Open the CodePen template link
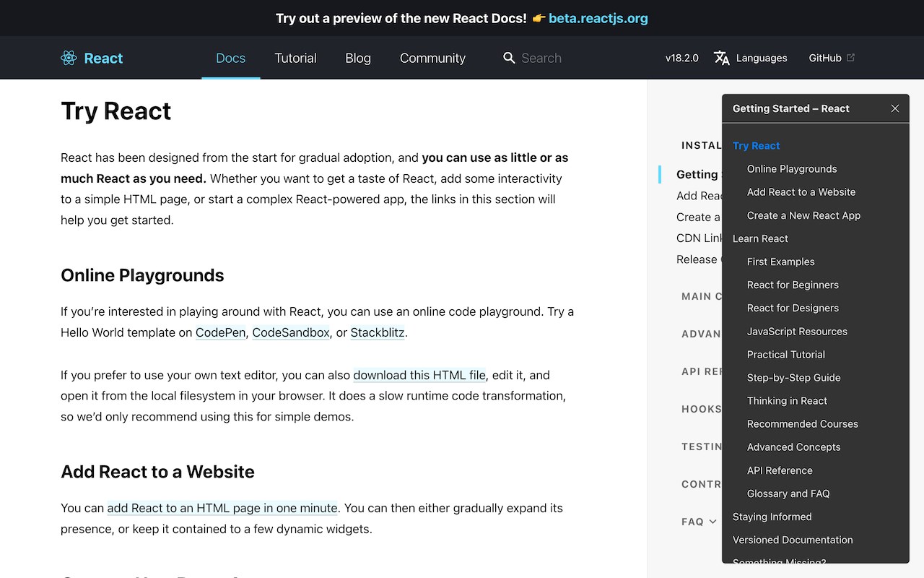This screenshot has width=924, height=578. click(220, 332)
